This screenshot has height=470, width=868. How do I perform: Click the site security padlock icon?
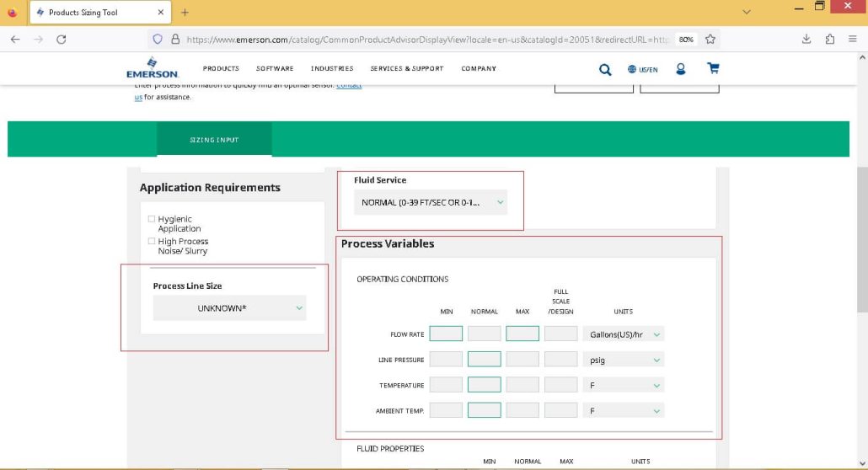pyautogui.click(x=175, y=40)
